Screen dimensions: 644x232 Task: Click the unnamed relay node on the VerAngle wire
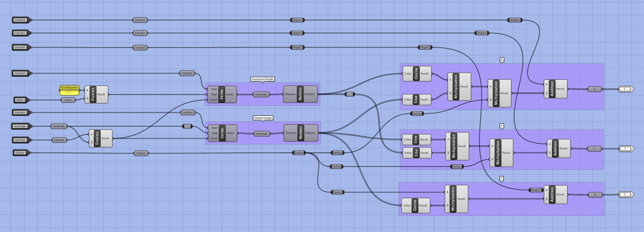coord(187,126)
